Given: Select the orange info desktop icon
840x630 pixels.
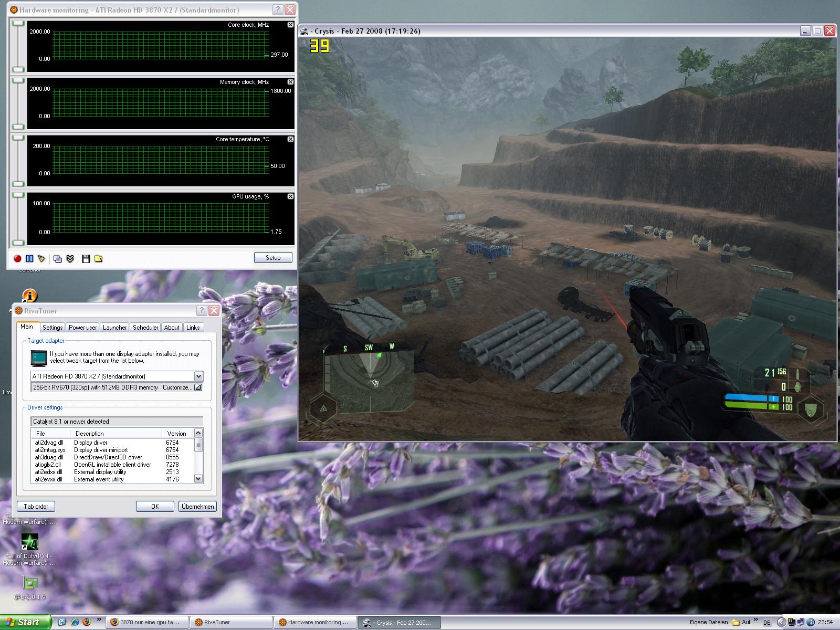Looking at the screenshot, I should (30, 296).
